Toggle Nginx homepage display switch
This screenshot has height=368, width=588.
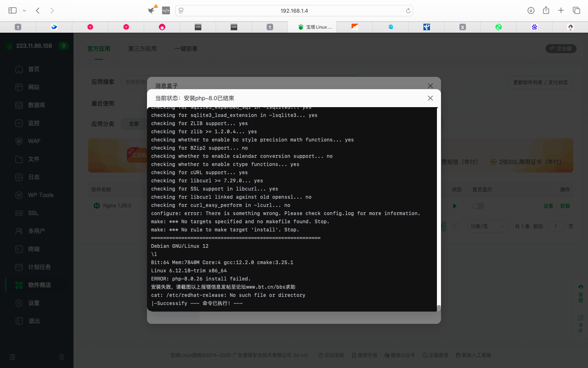click(x=478, y=206)
